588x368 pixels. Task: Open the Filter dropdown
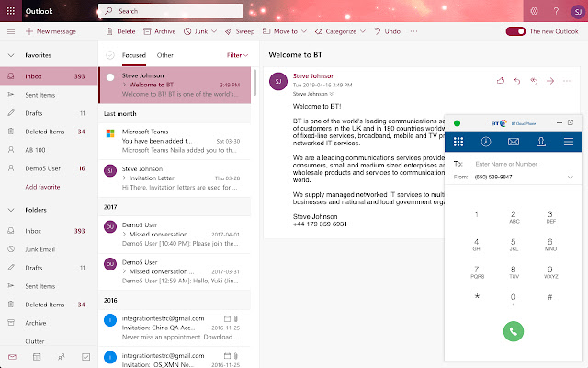point(237,55)
